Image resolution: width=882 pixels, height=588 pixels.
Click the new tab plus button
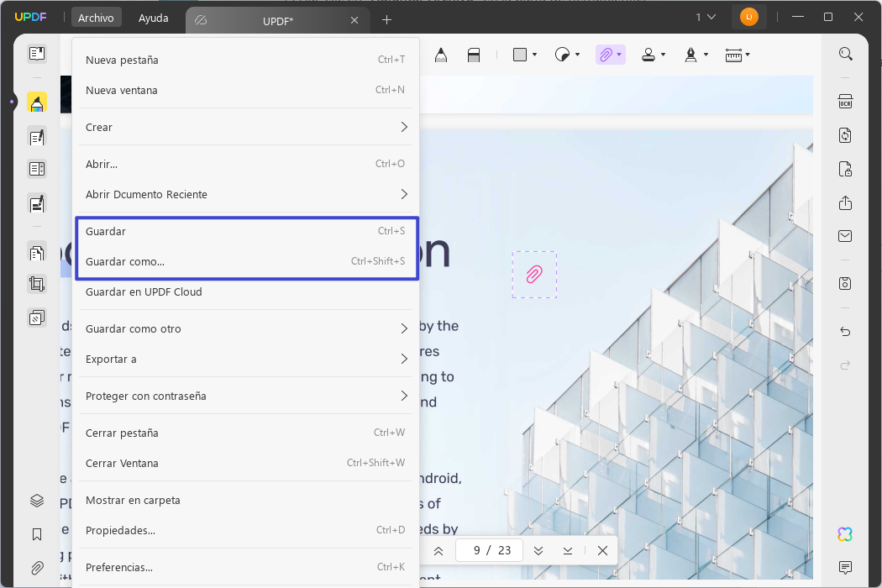pyautogui.click(x=386, y=19)
